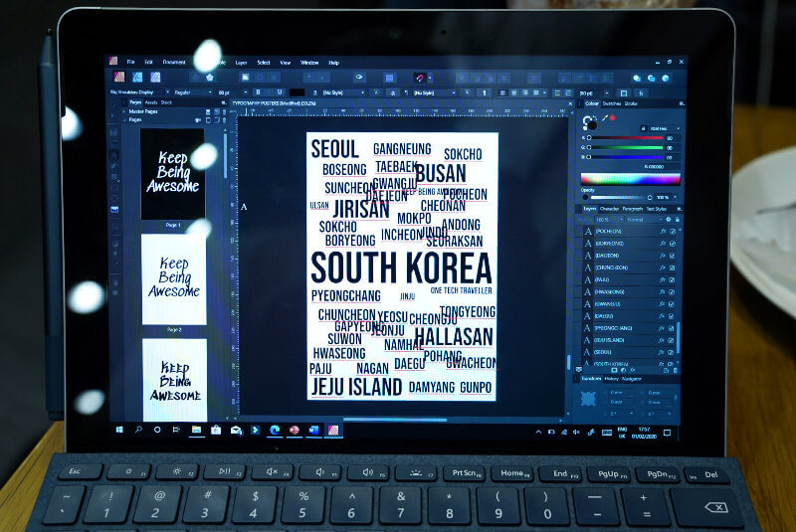The height and width of the screenshot is (532, 796).
Task: Click the bullet list icon
Action: pos(557,92)
